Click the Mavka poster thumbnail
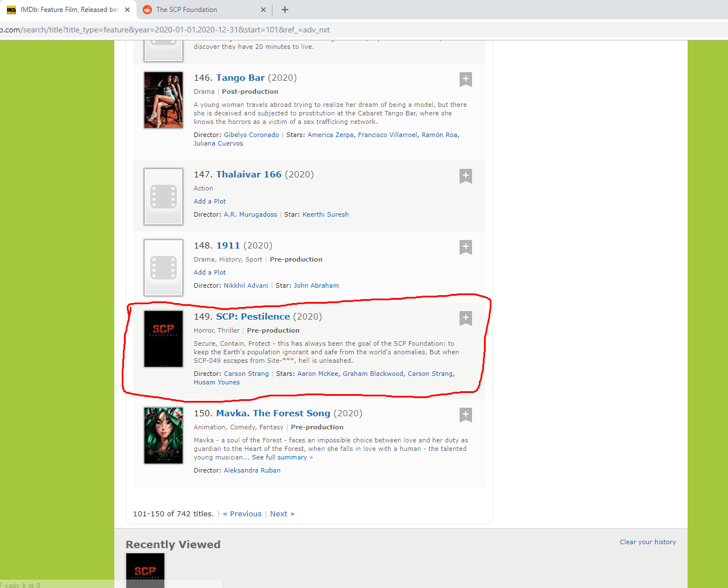The height and width of the screenshot is (588, 728). (x=163, y=436)
